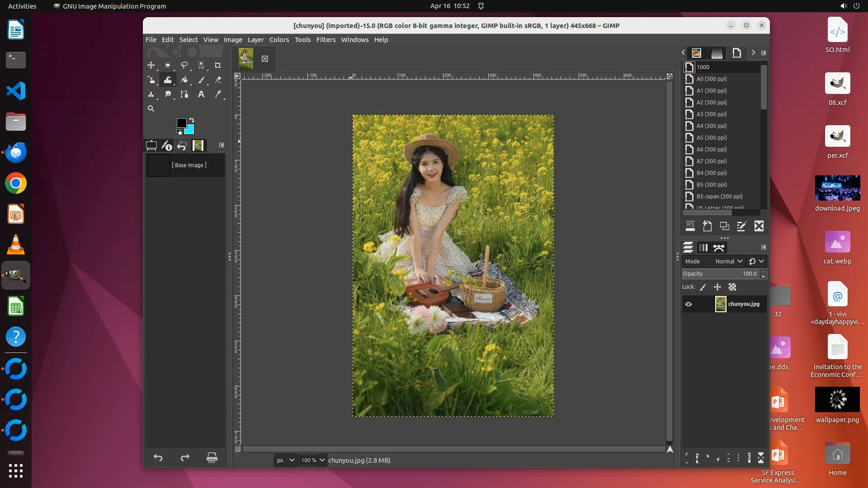Image resolution: width=868 pixels, height=488 pixels.
Task: Click the Paths tool icon
Action: click(184, 94)
